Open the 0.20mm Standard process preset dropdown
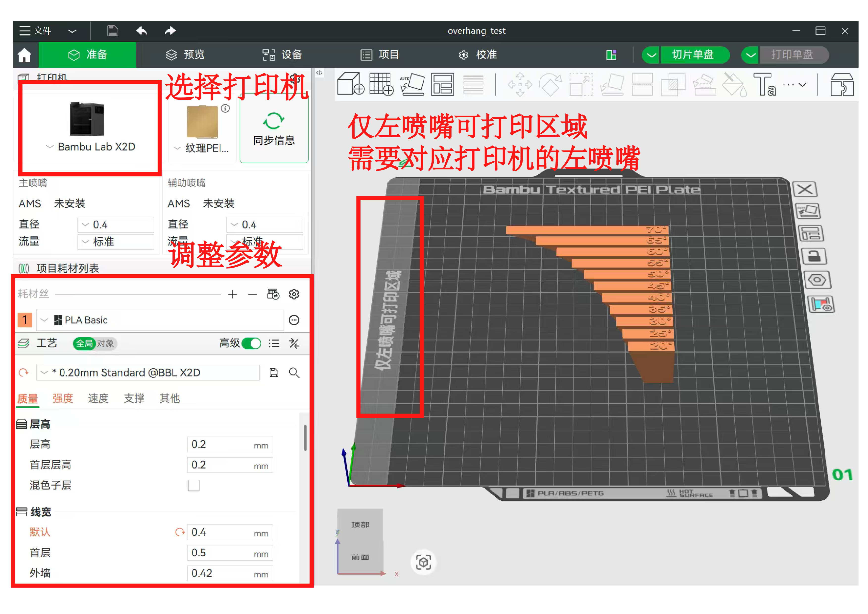868x614 pixels. point(148,373)
